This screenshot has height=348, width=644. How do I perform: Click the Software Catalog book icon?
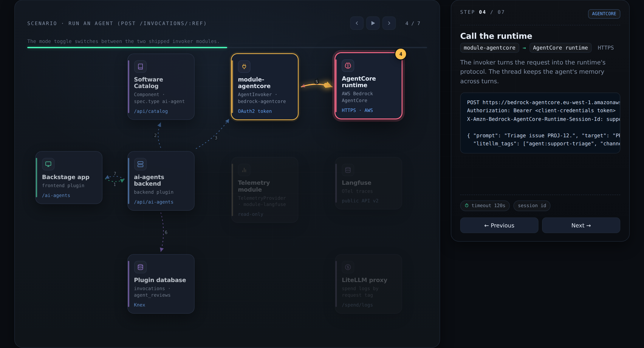click(140, 67)
